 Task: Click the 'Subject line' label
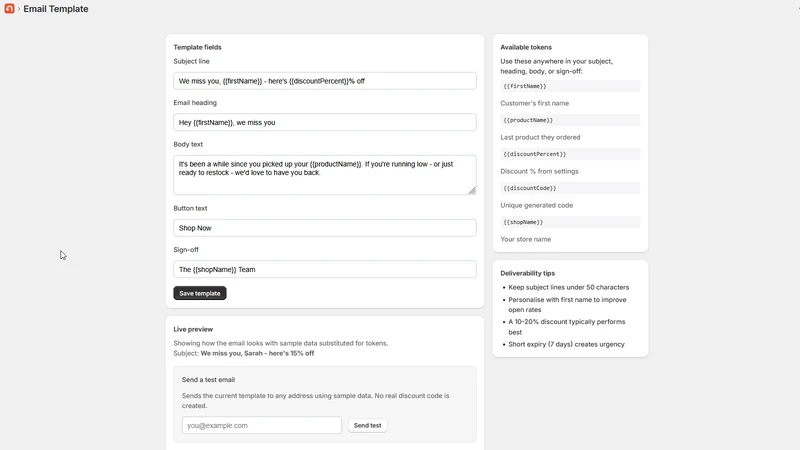tap(191, 61)
